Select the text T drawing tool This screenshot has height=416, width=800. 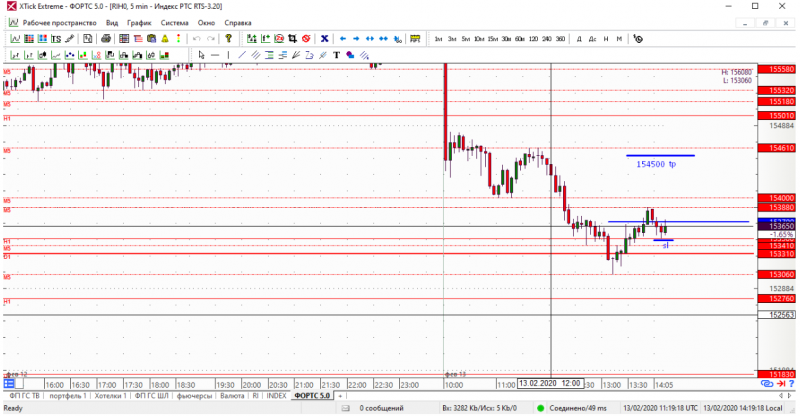336,55
